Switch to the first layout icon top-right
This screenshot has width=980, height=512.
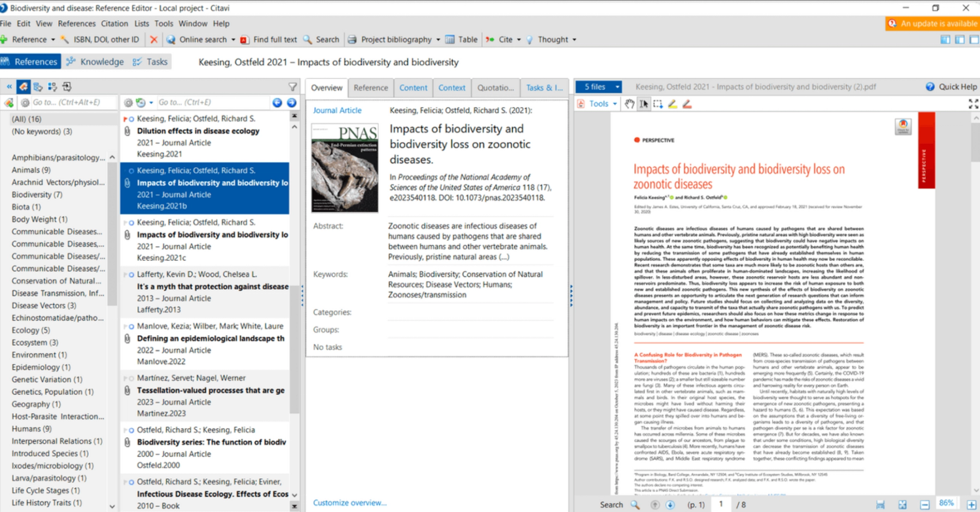(x=945, y=39)
